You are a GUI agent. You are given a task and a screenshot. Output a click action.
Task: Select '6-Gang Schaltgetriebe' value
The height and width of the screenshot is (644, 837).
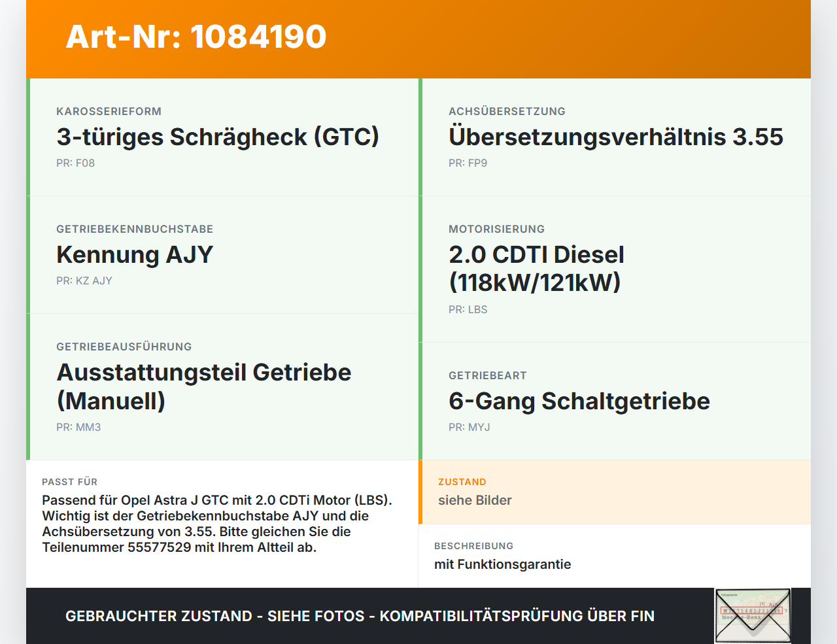coord(579,401)
